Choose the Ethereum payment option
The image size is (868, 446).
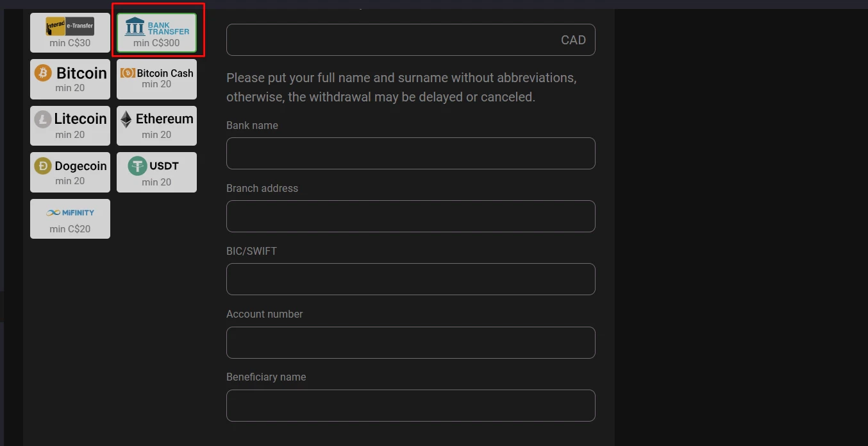coord(156,126)
